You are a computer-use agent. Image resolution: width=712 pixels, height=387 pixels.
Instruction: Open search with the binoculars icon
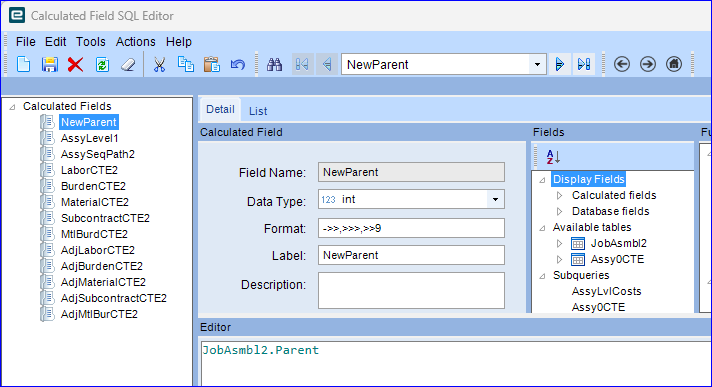click(274, 64)
